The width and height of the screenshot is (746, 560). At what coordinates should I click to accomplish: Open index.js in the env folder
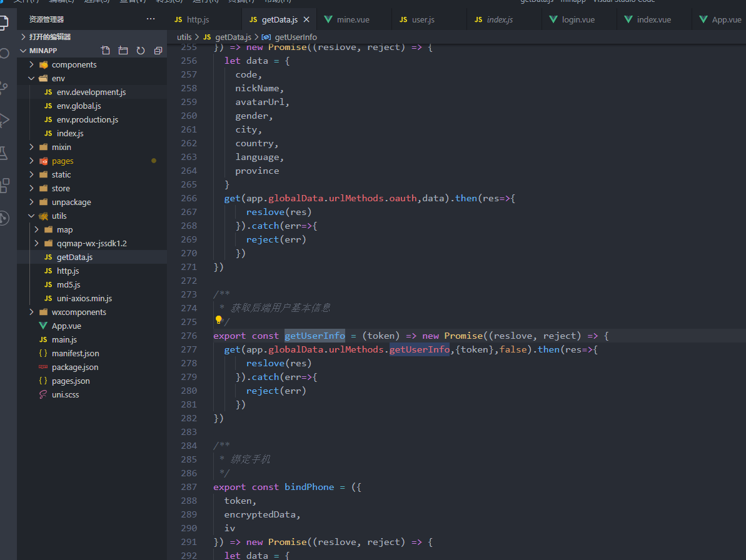tap(92, 133)
